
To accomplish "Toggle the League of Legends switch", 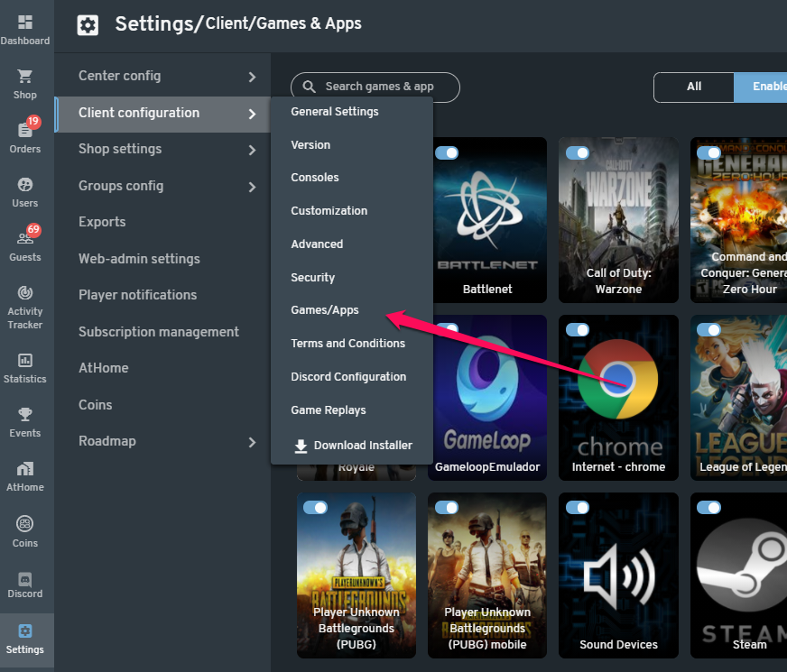I will (x=708, y=329).
